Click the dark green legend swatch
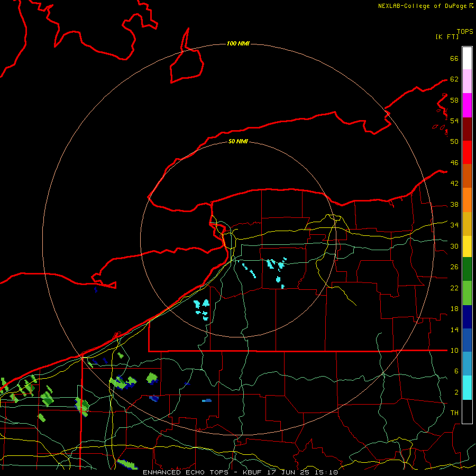476x476 pixels. [x=467, y=269]
